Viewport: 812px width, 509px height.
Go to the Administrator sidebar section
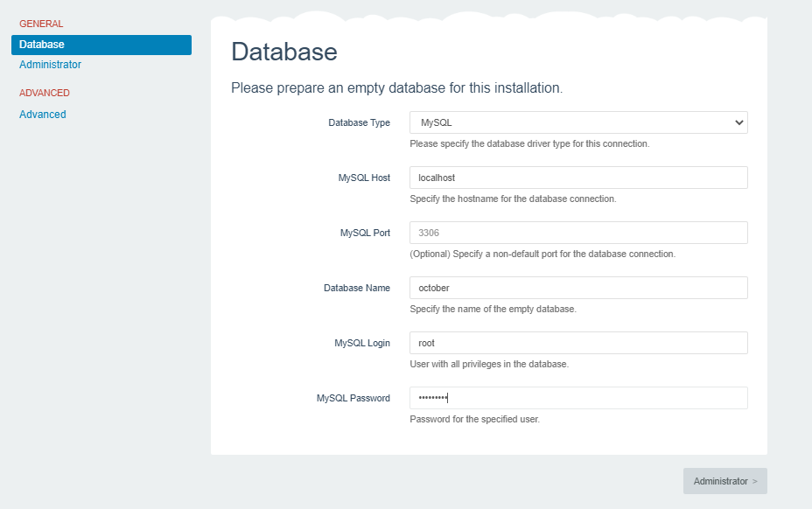[x=50, y=65]
